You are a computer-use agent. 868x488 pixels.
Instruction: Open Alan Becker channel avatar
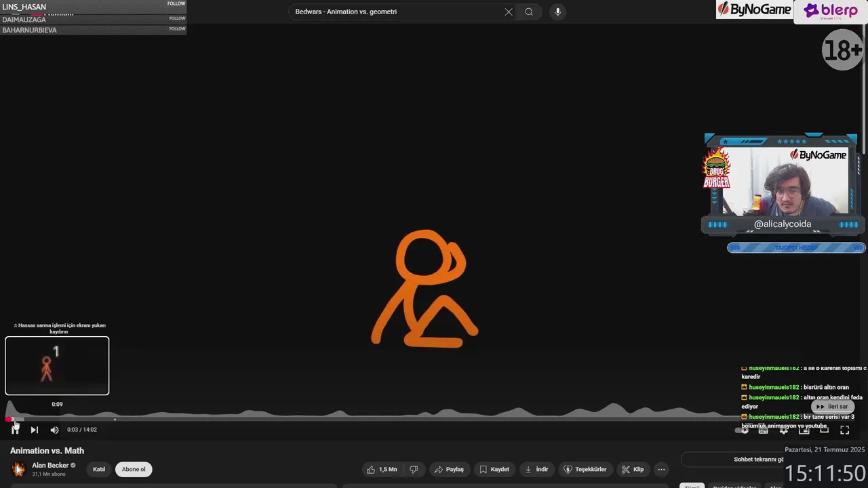click(x=18, y=469)
